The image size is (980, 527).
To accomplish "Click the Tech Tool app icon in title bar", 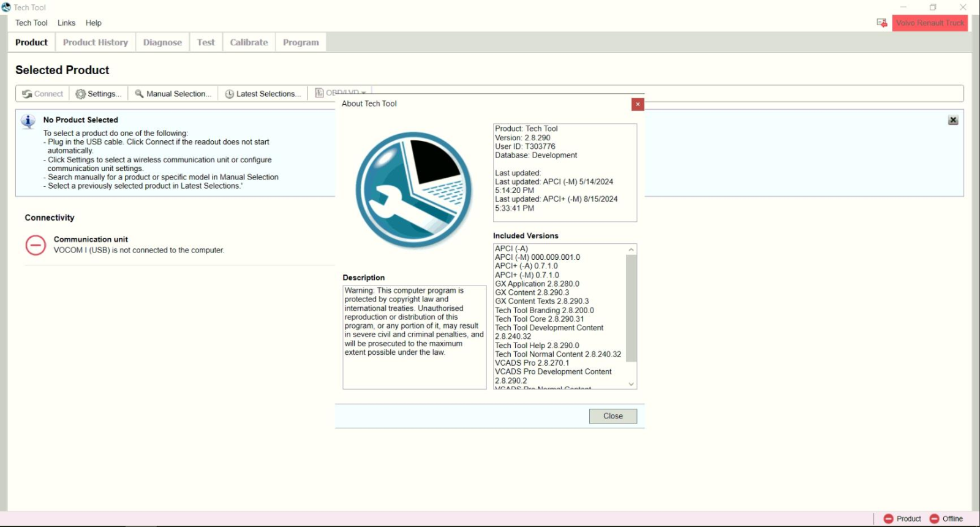I will coord(6,7).
